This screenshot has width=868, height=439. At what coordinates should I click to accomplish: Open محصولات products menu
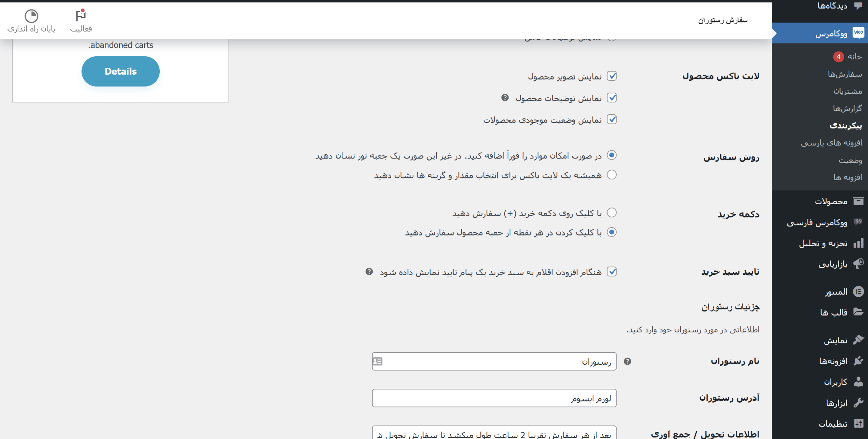(x=831, y=202)
